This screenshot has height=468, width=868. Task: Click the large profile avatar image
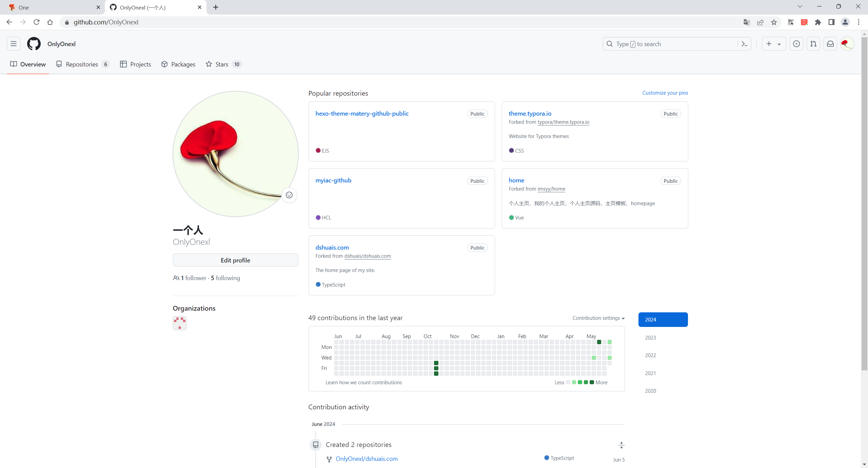pos(235,154)
